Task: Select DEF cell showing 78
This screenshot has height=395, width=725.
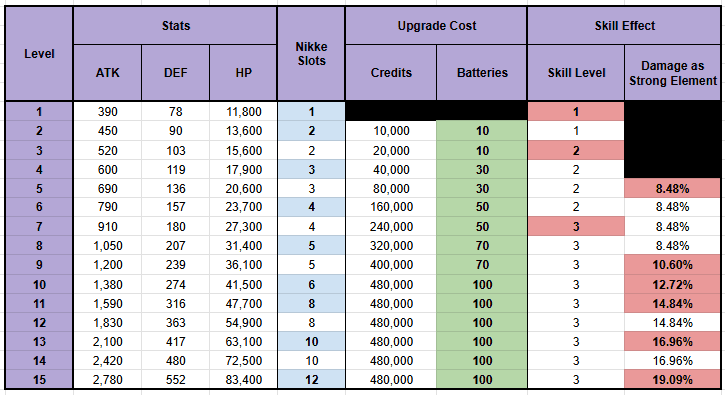Action: [x=175, y=111]
